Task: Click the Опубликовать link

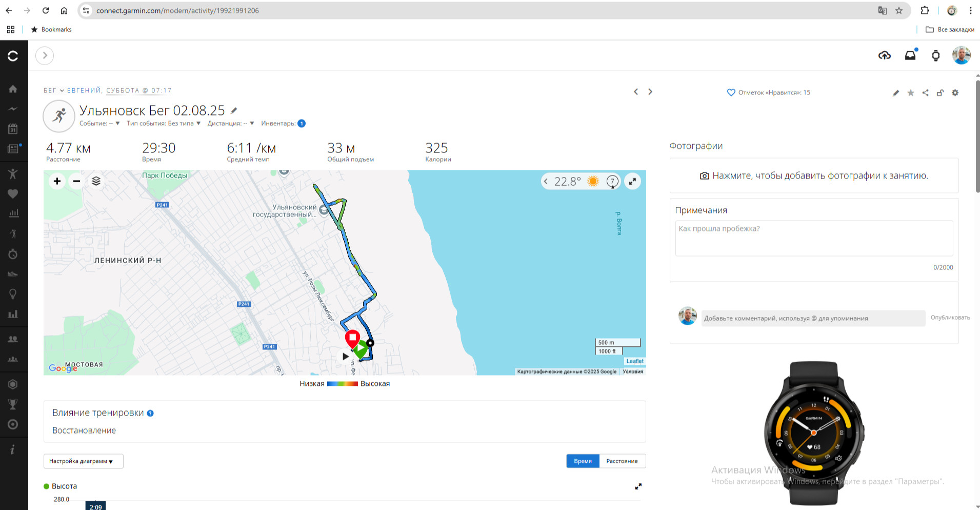Action: pyautogui.click(x=950, y=318)
